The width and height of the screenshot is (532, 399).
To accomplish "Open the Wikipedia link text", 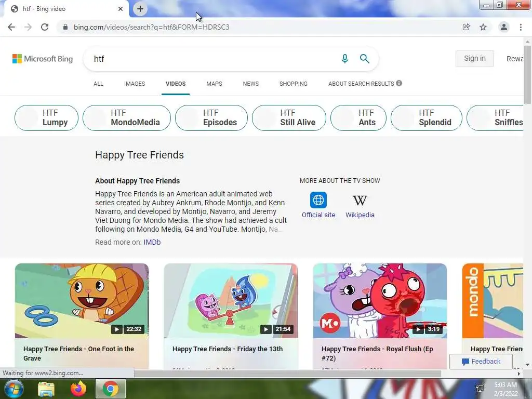I will coord(360,215).
